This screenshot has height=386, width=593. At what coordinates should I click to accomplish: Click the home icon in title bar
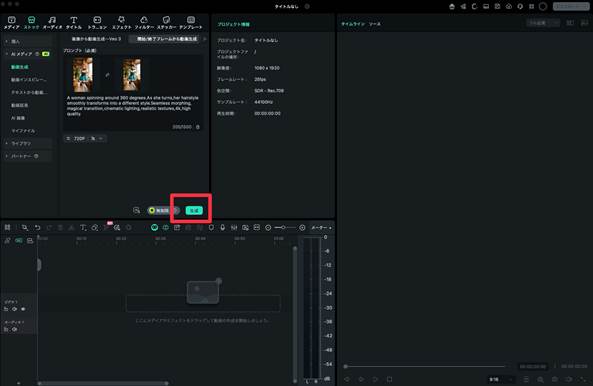coord(452,6)
